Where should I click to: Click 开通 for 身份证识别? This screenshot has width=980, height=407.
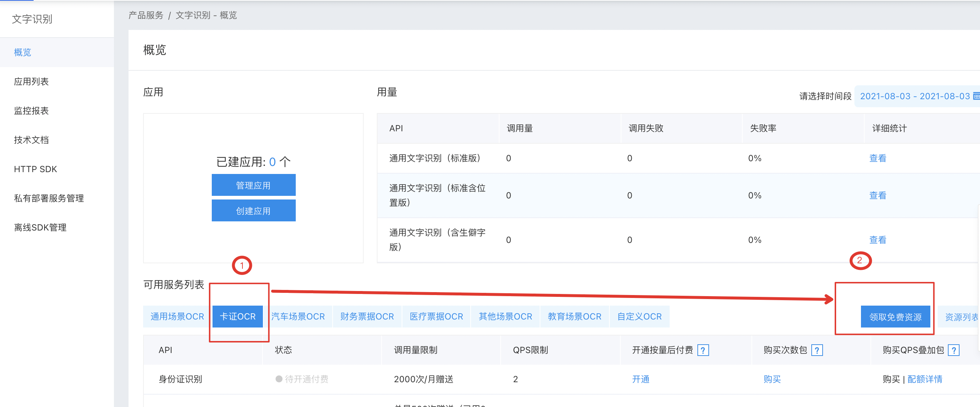[641, 379]
